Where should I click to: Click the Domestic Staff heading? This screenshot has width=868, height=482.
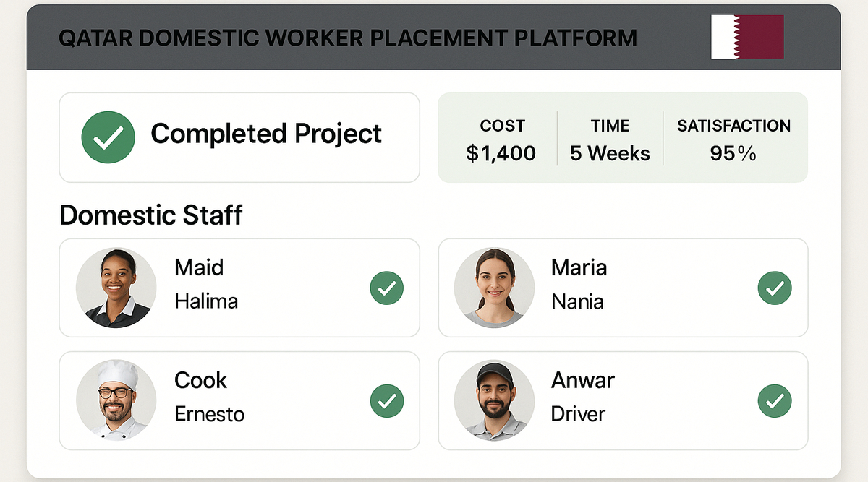(x=150, y=215)
